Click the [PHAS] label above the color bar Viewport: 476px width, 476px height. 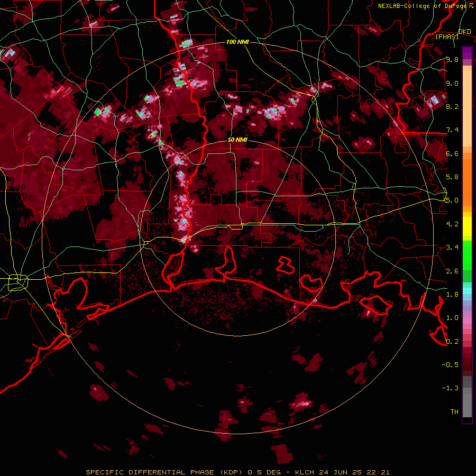coord(447,36)
